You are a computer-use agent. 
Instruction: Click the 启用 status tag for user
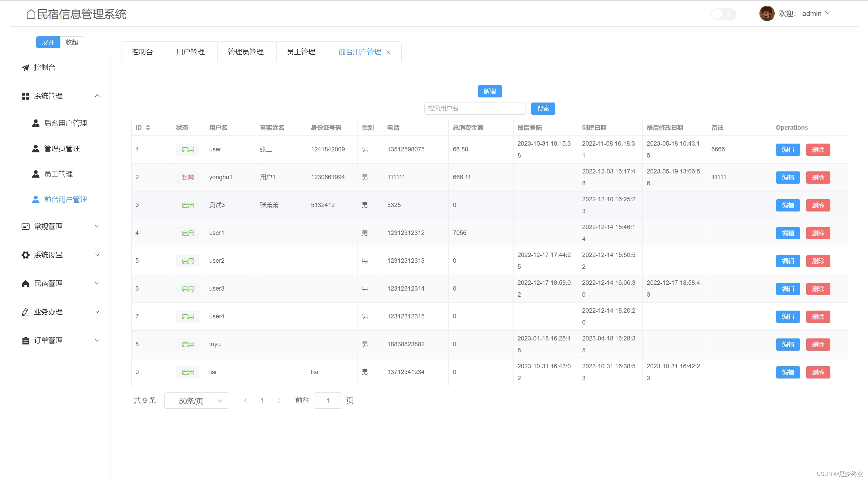(x=188, y=150)
